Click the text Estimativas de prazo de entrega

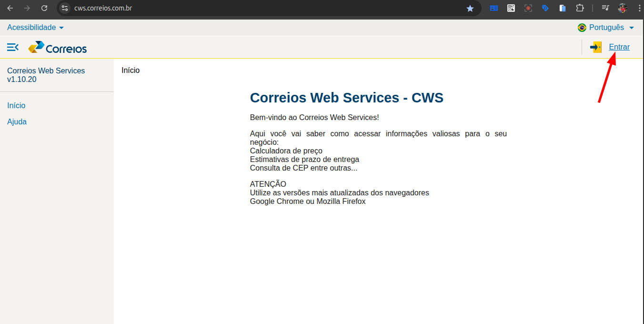point(305,160)
